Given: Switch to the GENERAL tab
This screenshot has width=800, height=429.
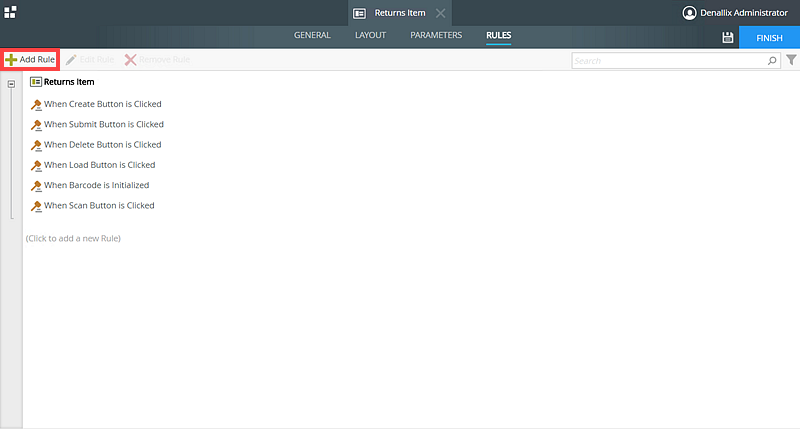Looking at the screenshot, I should 312,35.
